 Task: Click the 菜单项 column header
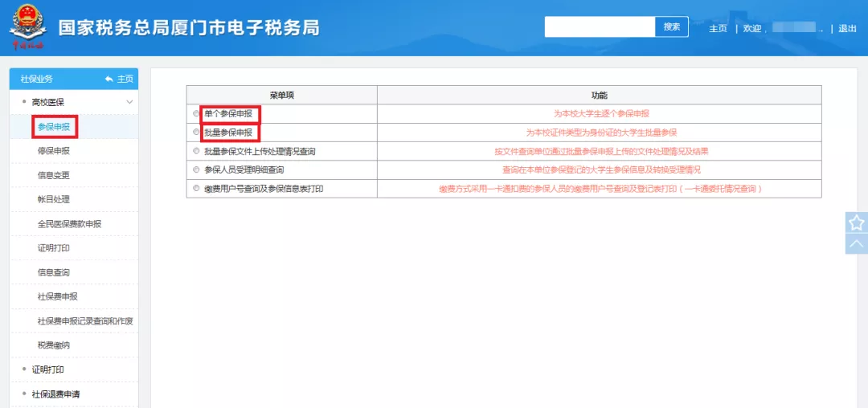point(282,95)
